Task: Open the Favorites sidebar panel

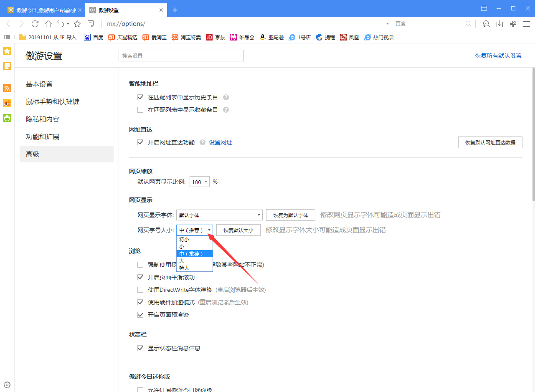Action: [x=7, y=51]
